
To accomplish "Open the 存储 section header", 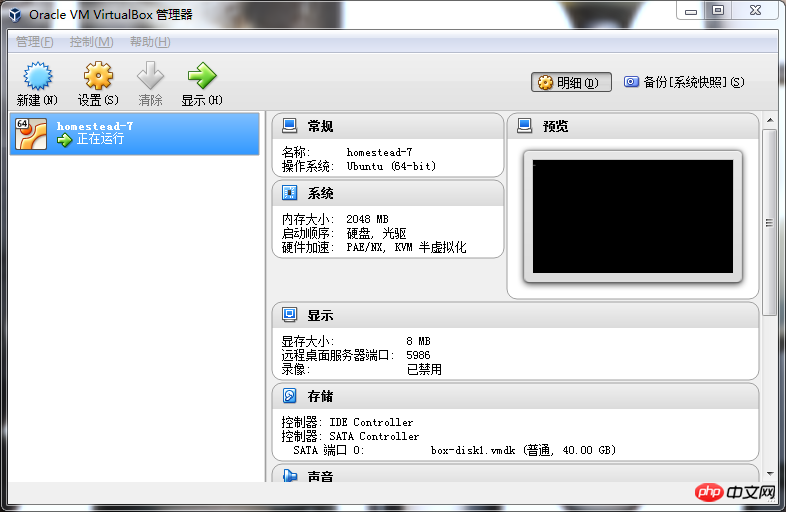I will (x=515, y=396).
